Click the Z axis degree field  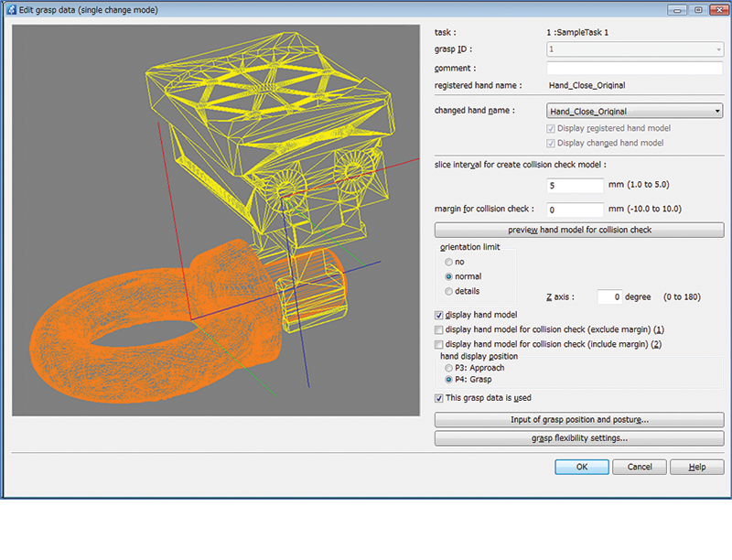point(610,296)
